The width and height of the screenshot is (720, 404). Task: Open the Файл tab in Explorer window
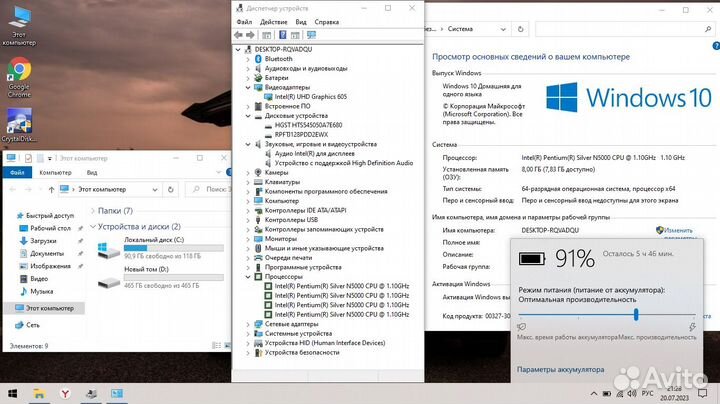[x=17, y=173]
